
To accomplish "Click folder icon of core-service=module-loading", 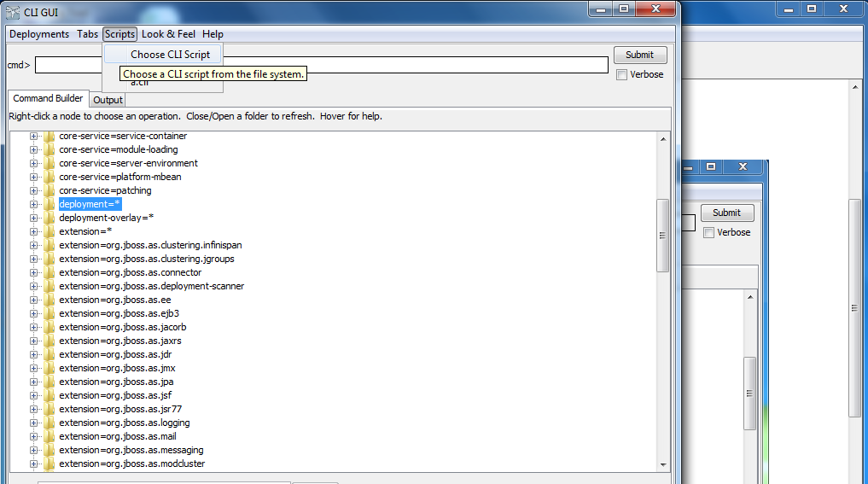I will (50, 150).
